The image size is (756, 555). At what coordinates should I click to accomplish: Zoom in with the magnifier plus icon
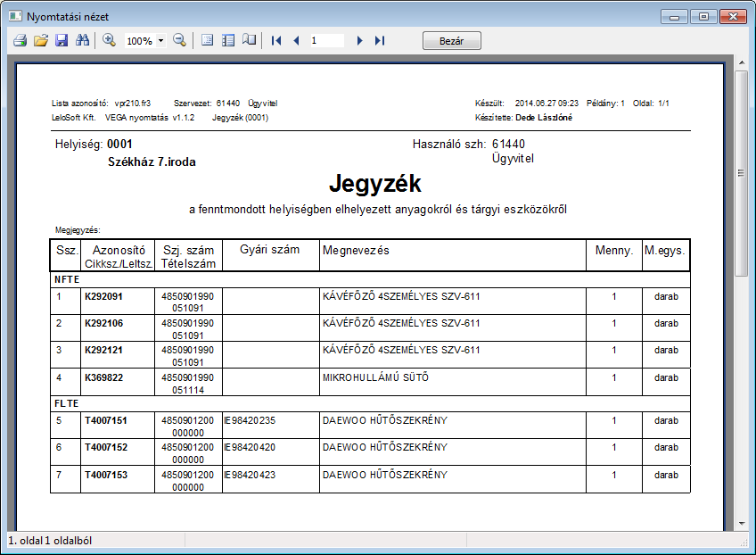(109, 40)
